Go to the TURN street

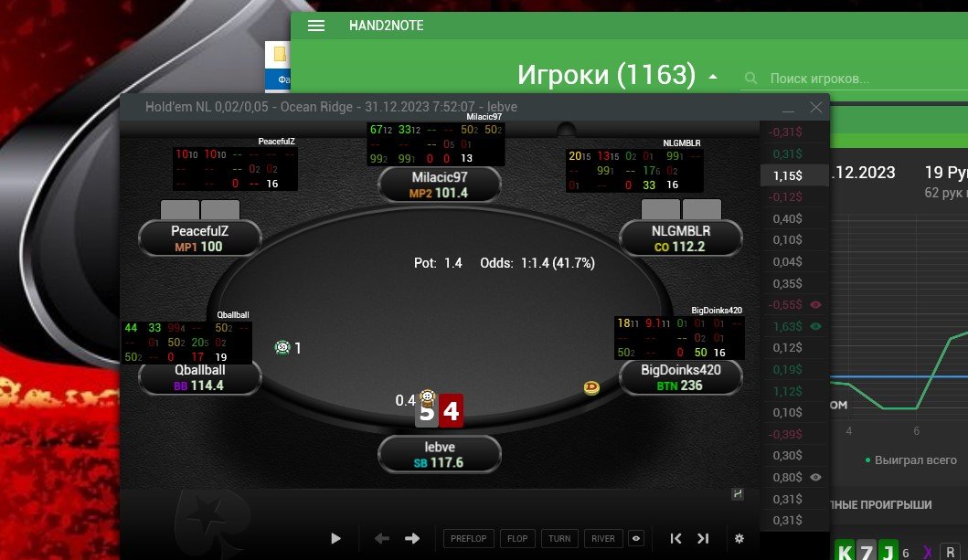559,538
